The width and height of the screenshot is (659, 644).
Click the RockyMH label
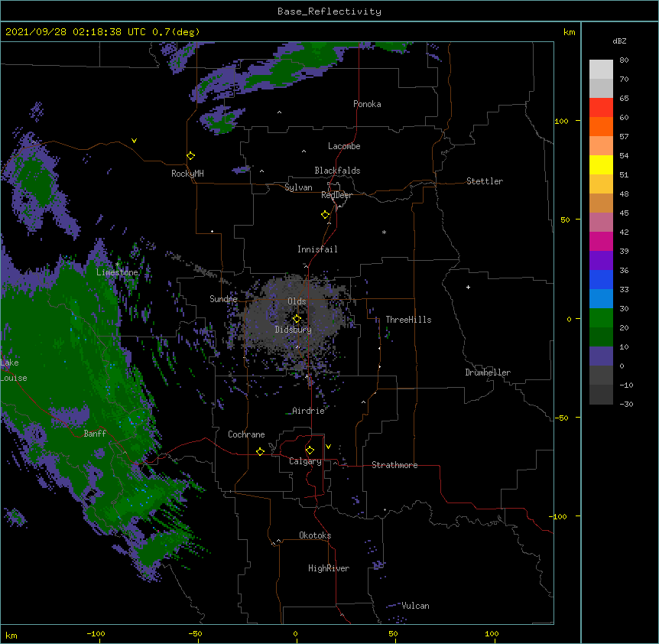(187, 174)
